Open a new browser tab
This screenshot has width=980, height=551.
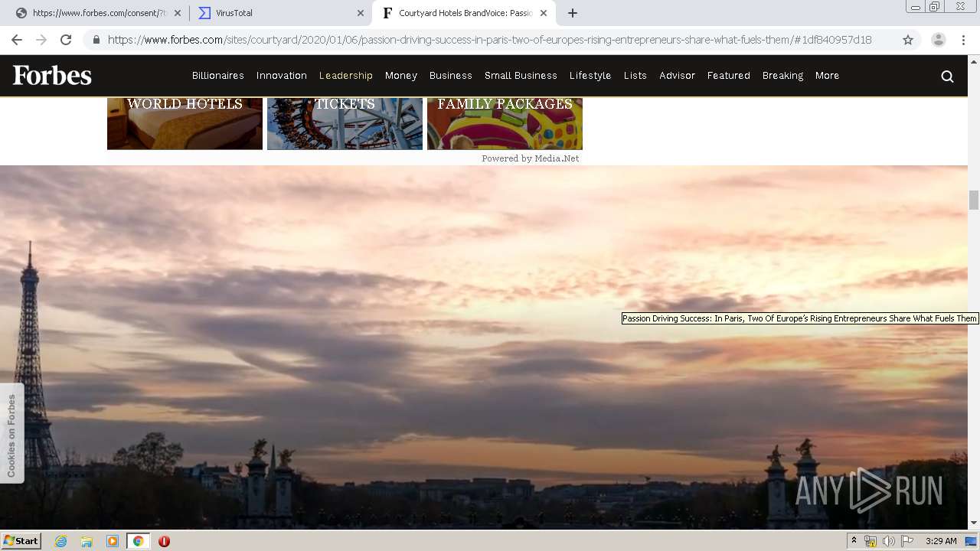572,13
